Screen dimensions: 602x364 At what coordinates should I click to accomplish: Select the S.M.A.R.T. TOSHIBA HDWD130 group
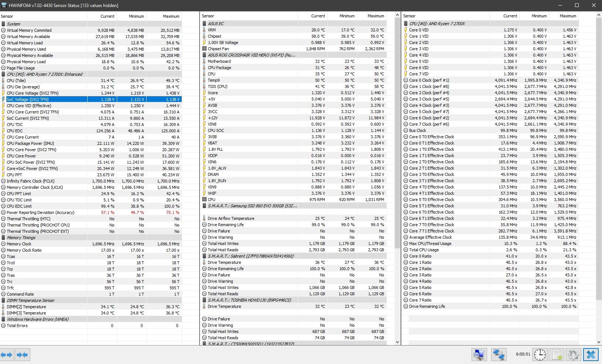[x=294, y=300]
